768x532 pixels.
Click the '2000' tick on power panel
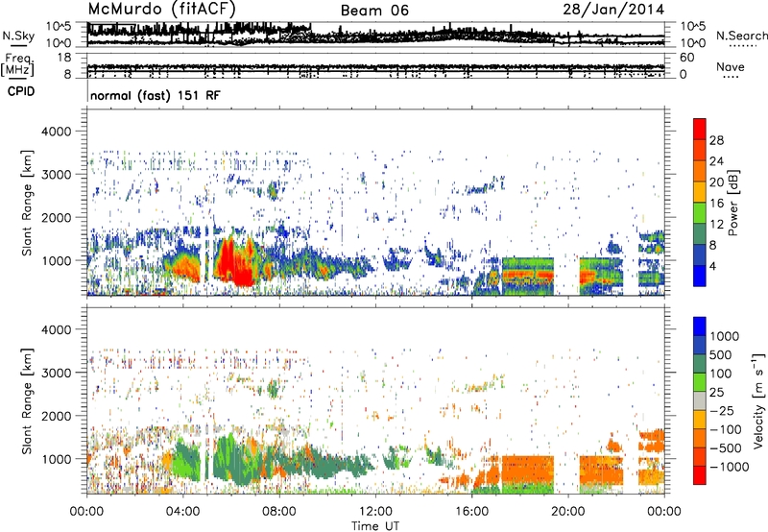[x=57, y=217]
